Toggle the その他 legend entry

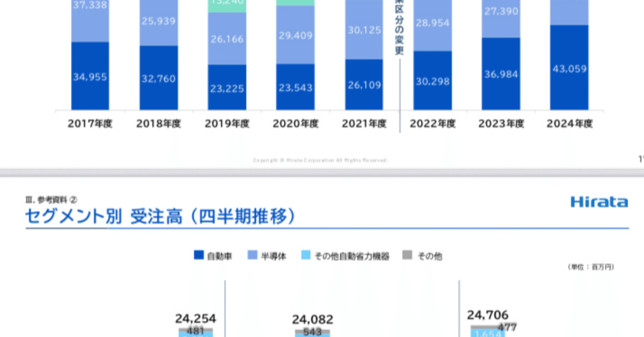click(420, 256)
